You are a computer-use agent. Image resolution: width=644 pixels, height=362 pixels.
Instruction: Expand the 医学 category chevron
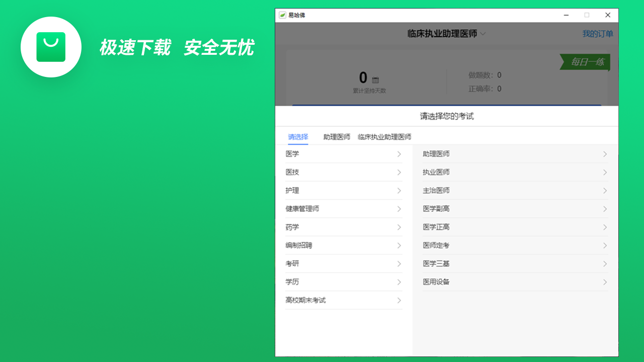coord(399,154)
